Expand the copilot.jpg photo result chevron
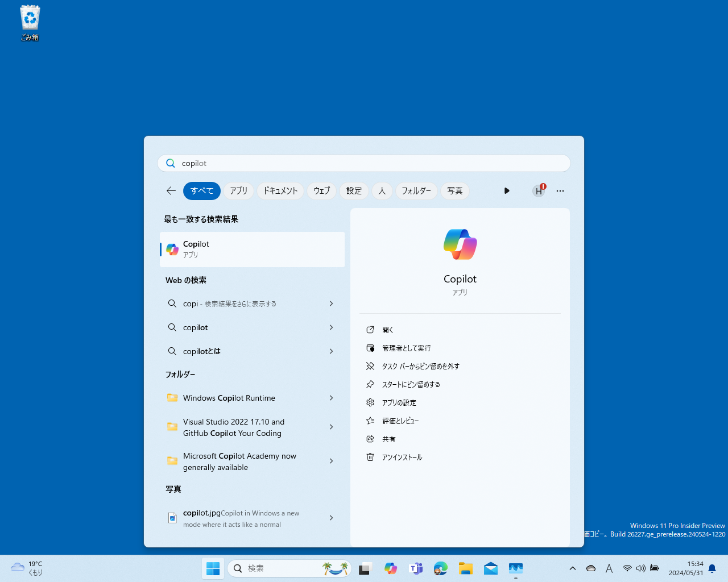The image size is (728, 582). click(x=331, y=518)
